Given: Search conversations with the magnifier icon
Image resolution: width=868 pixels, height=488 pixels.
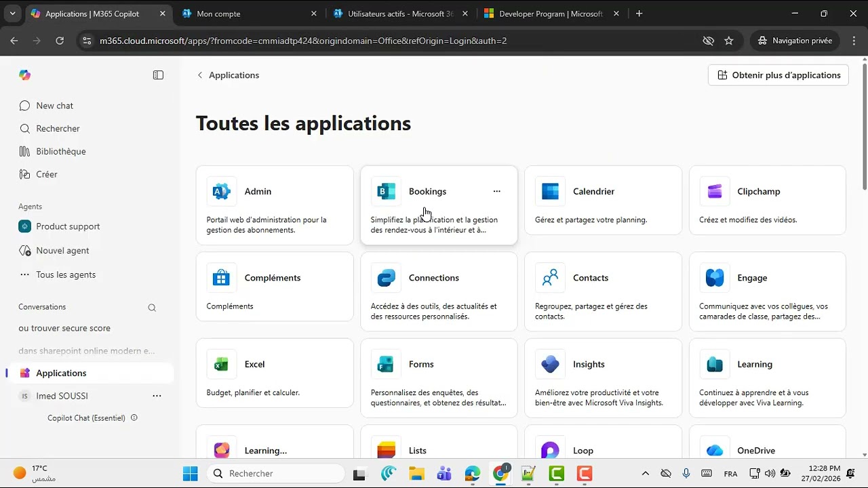Looking at the screenshot, I should (152, 307).
